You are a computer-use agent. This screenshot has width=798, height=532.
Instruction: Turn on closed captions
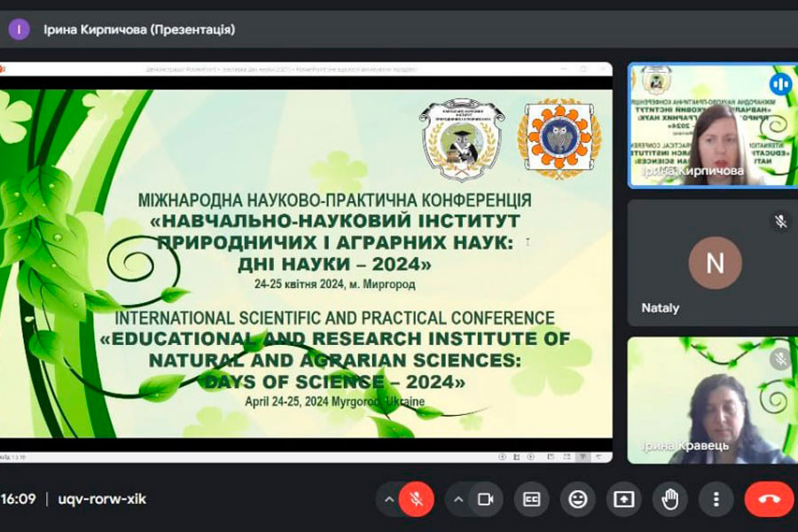(x=531, y=499)
